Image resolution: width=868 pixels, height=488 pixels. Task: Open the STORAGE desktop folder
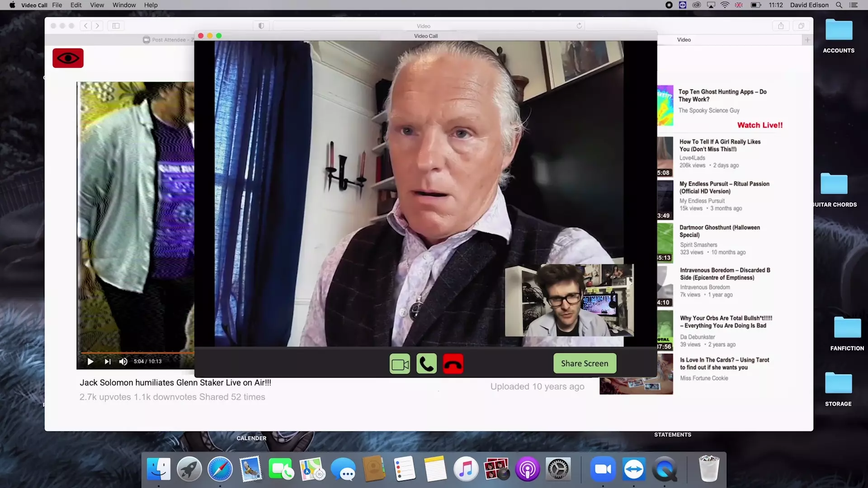[x=838, y=389]
